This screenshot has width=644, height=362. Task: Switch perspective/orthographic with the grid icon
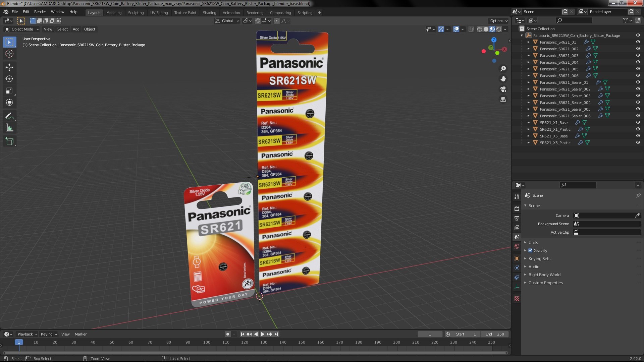pos(503,100)
